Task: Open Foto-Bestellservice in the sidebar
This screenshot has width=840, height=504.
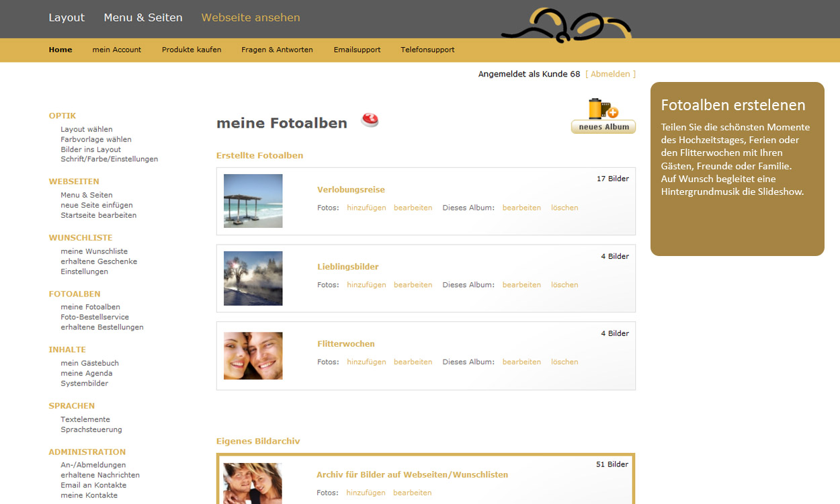Action: [x=95, y=317]
